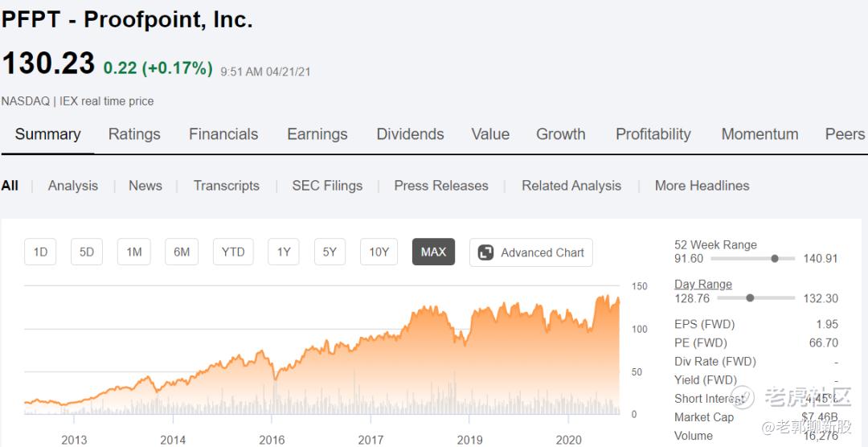Switch chart to 10Y range
This screenshot has width=868, height=447.
click(379, 252)
